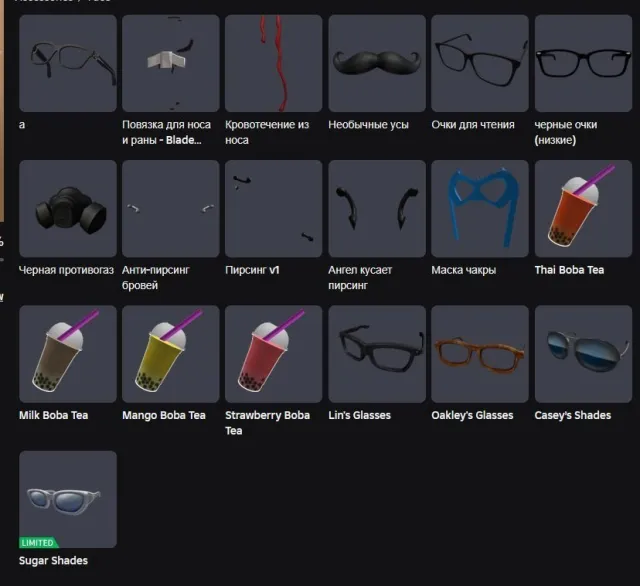Pick the 'Пирсинг v1' piercing thumbnail
The image size is (640, 586).
pyautogui.click(x=273, y=209)
